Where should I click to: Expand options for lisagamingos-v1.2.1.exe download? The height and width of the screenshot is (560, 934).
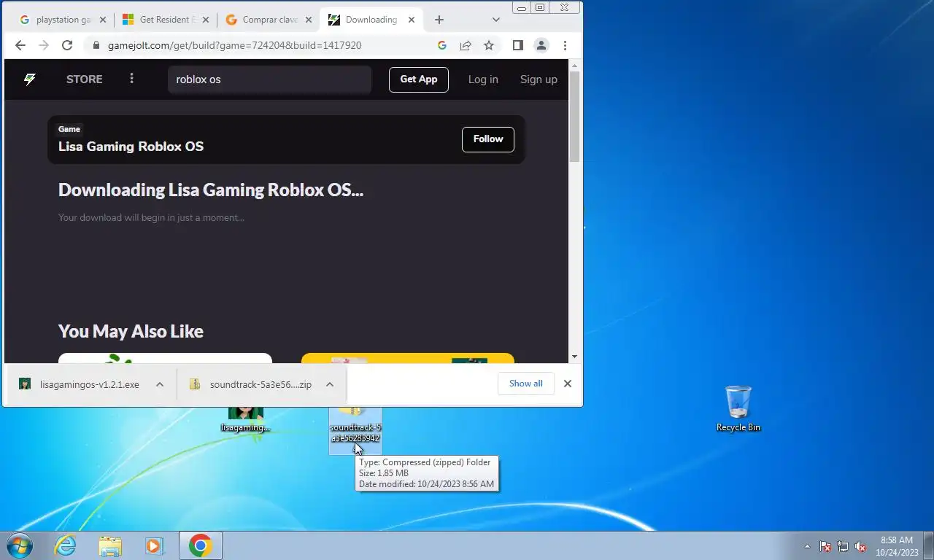[x=159, y=384]
